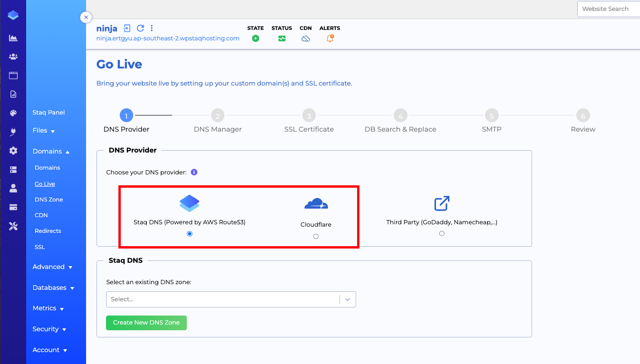Click the Staq DNS (Powered by AWS Route53) label

[x=190, y=222]
